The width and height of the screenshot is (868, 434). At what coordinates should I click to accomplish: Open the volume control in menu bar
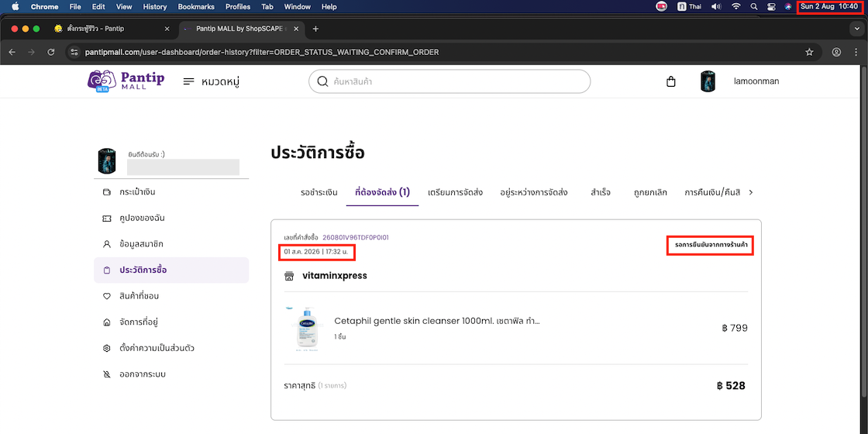(x=716, y=7)
